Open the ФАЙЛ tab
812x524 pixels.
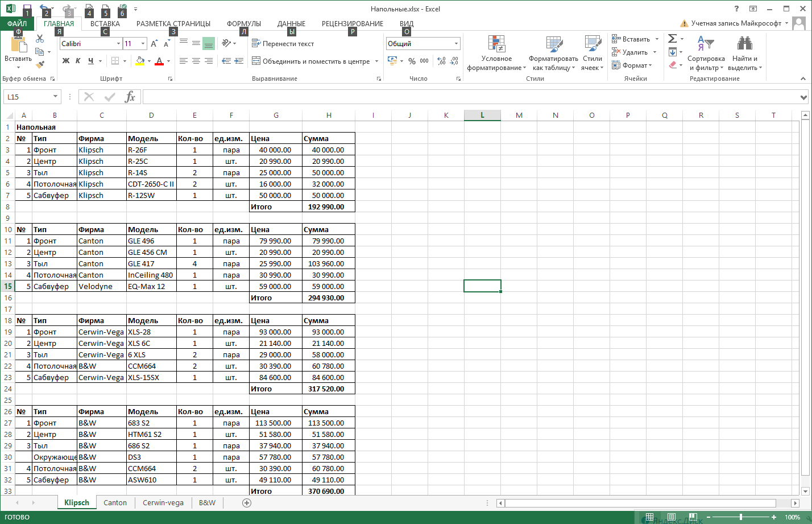17,24
